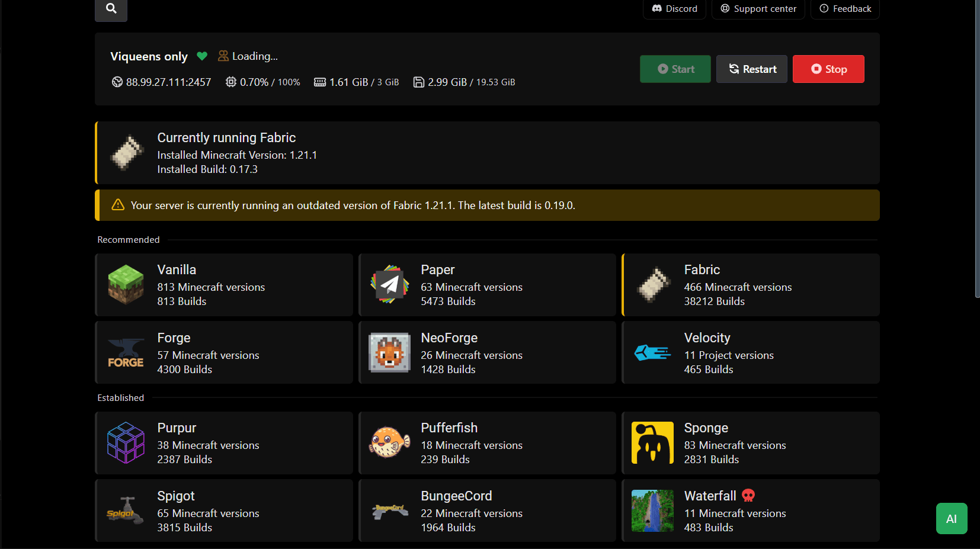Restart the server
Viewport: 980px width, 549px height.
click(752, 69)
